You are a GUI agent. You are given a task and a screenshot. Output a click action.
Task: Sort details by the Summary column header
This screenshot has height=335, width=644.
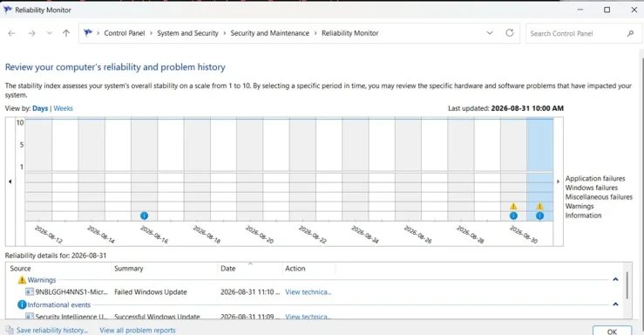pos(129,269)
